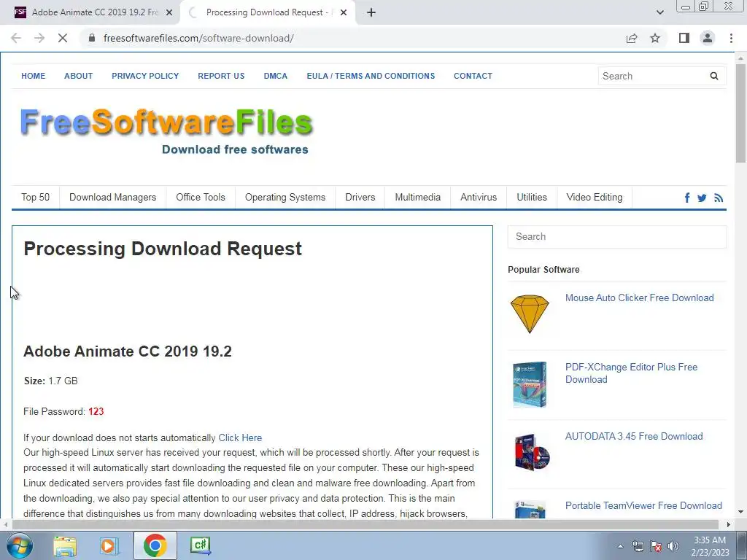Open Operating Systems category
This screenshot has height=560, width=747.
point(285,197)
